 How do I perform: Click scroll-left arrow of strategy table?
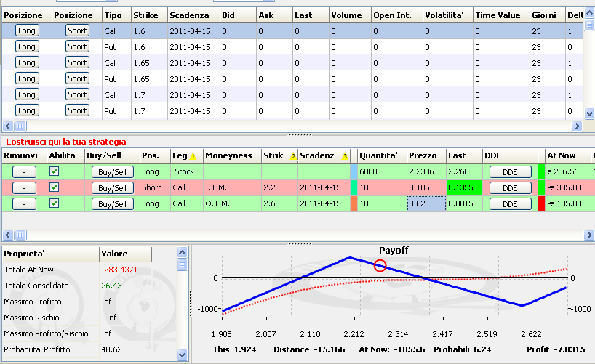pos(8,235)
